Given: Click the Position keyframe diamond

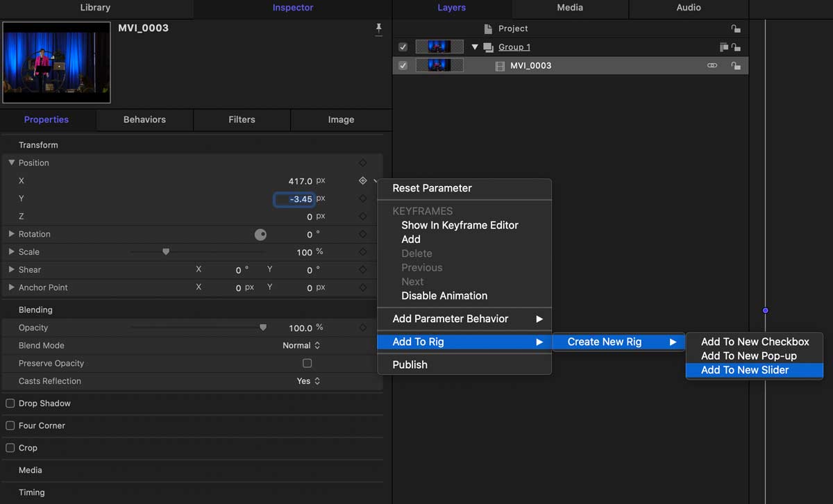Looking at the screenshot, I should click(362, 163).
